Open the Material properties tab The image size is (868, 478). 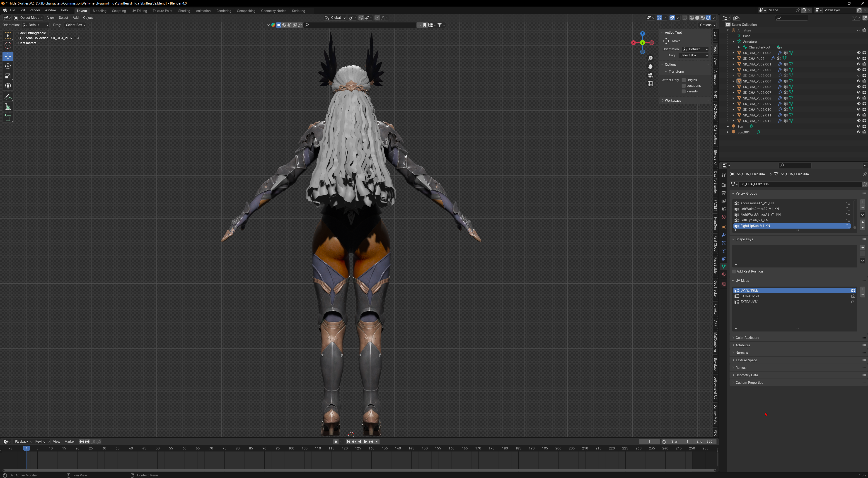[723, 275]
